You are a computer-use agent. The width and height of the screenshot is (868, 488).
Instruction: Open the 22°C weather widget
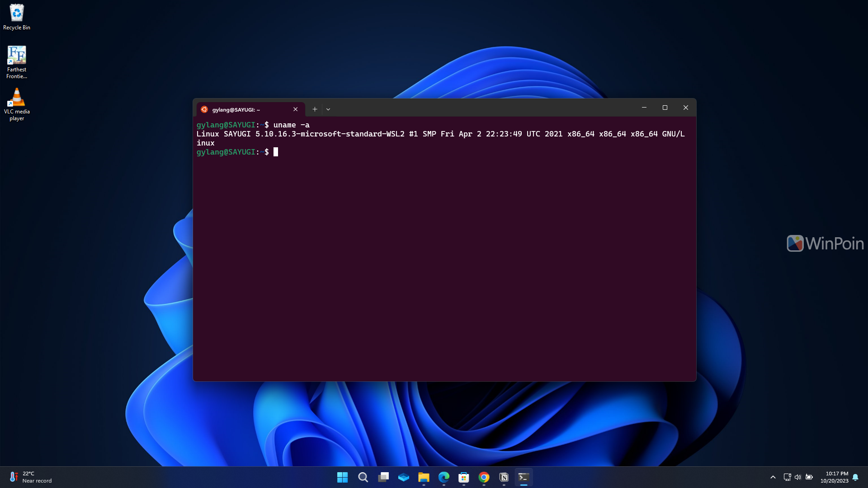30,477
